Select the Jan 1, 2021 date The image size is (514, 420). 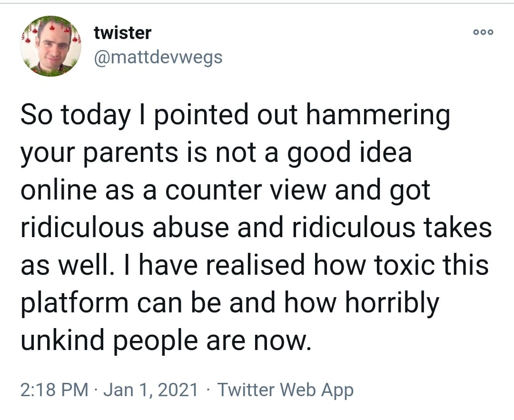pyautogui.click(x=151, y=390)
